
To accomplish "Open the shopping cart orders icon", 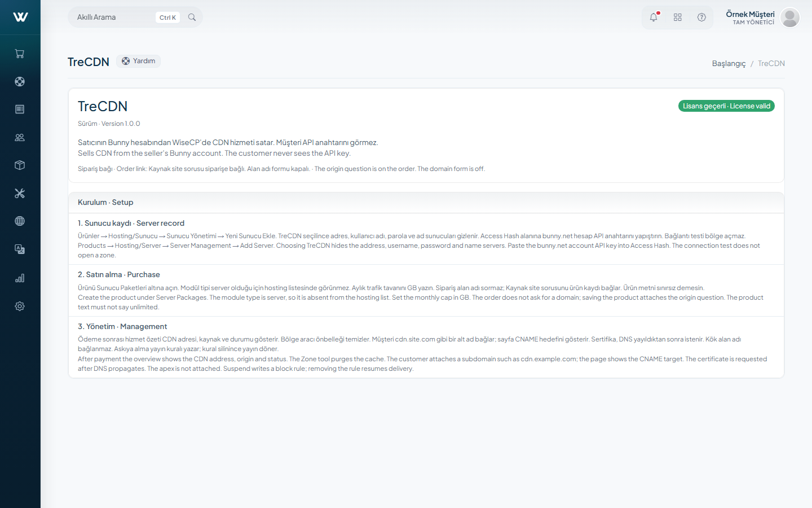I will pos(20,54).
